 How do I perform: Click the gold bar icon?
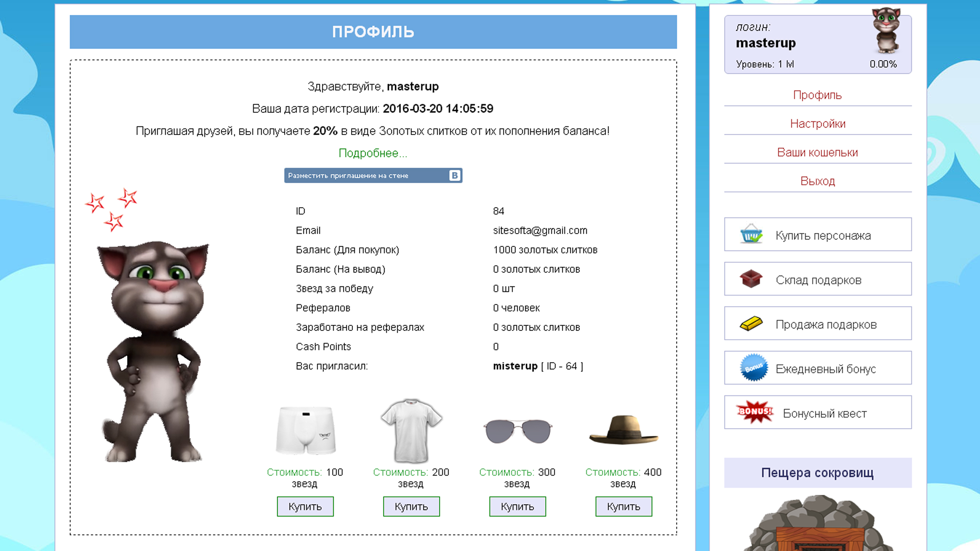pos(751,323)
